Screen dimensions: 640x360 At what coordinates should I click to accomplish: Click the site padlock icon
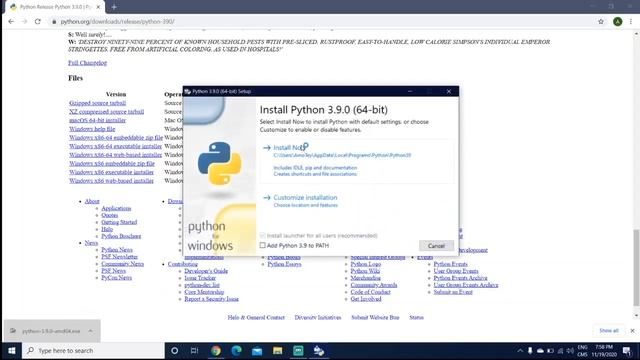click(54, 22)
